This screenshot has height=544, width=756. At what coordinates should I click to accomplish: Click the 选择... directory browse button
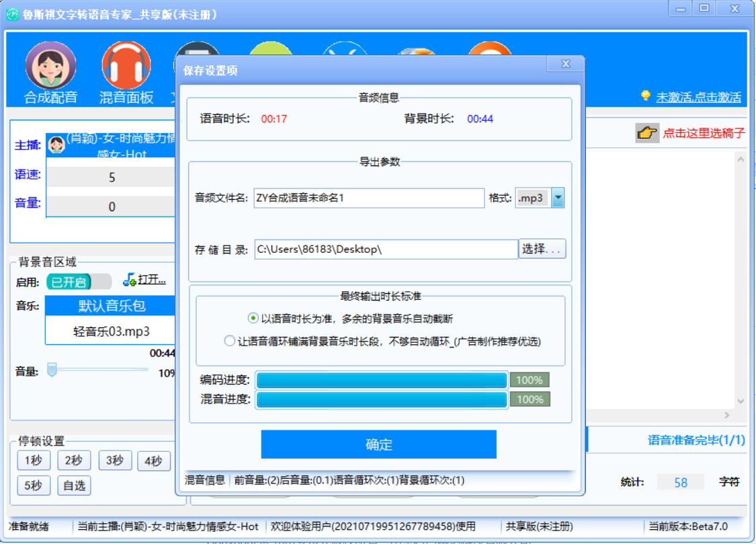(542, 249)
